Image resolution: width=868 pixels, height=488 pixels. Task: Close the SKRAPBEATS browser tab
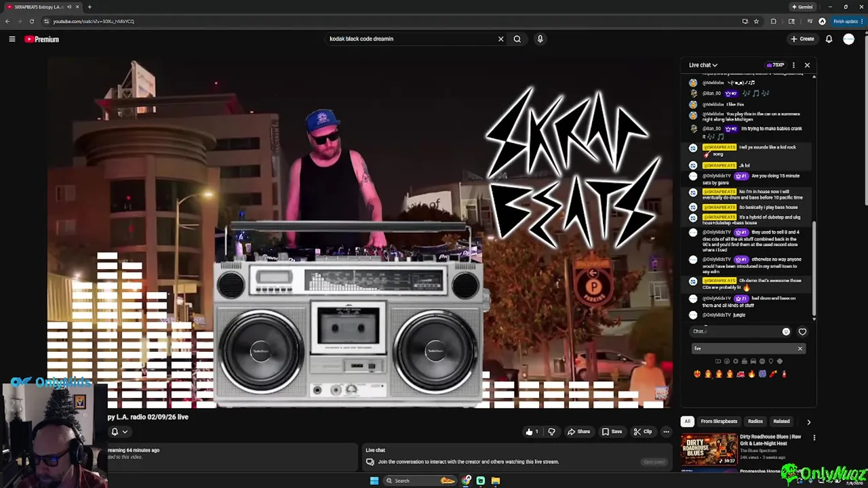[77, 7]
